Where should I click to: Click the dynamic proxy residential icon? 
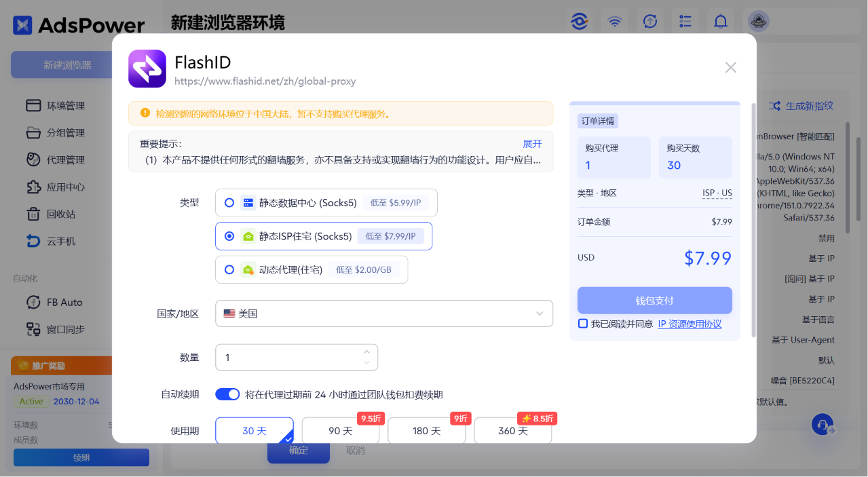point(248,269)
